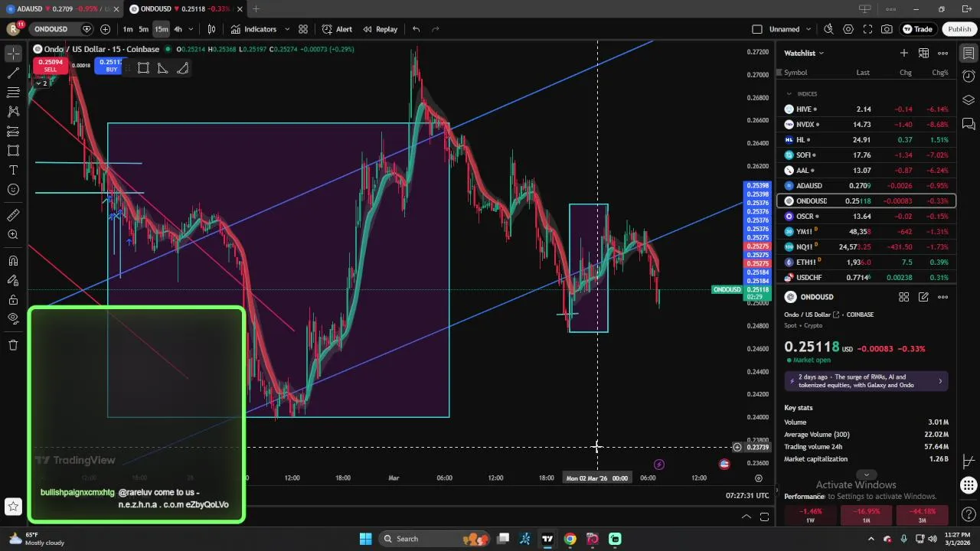
Task: Open the chats panel in right sidebar
Action: (969, 123)
